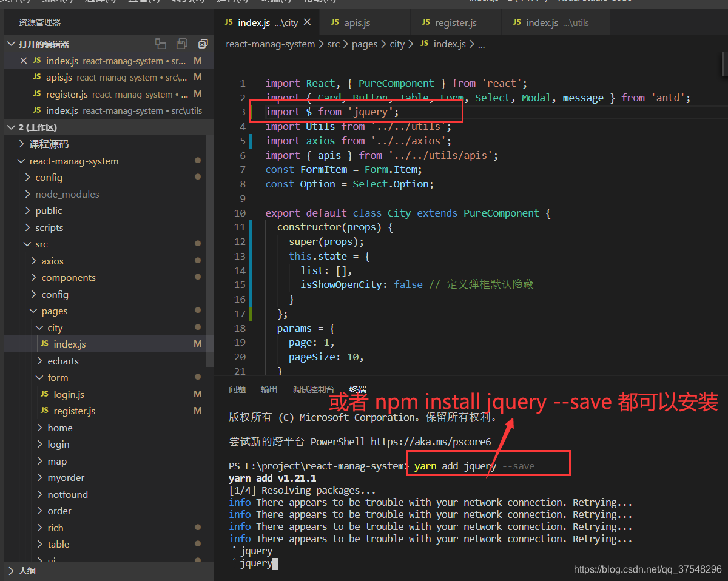Screen dimensions: 728x581
Task: Expand the node_modules folder
Action: [x=28, y=194]
